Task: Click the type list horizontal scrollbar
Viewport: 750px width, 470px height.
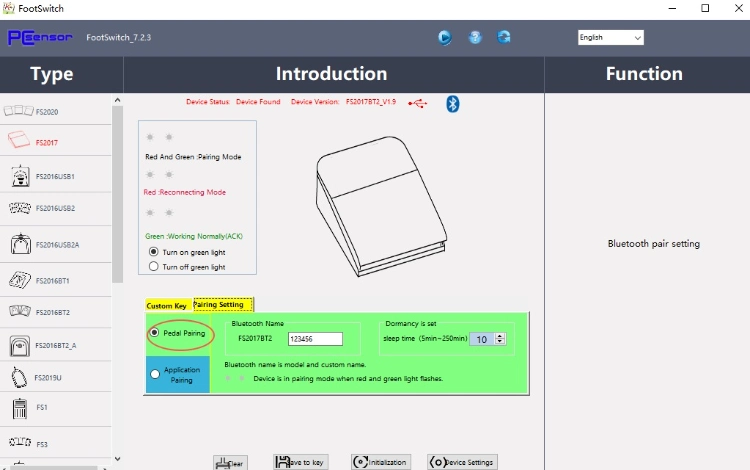Action: tap(54, 468)
